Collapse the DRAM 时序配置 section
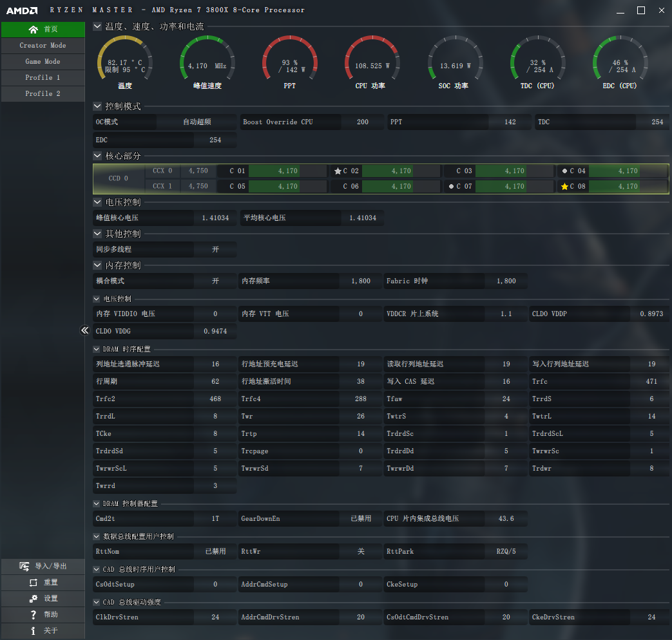 (x=97, y=349)
